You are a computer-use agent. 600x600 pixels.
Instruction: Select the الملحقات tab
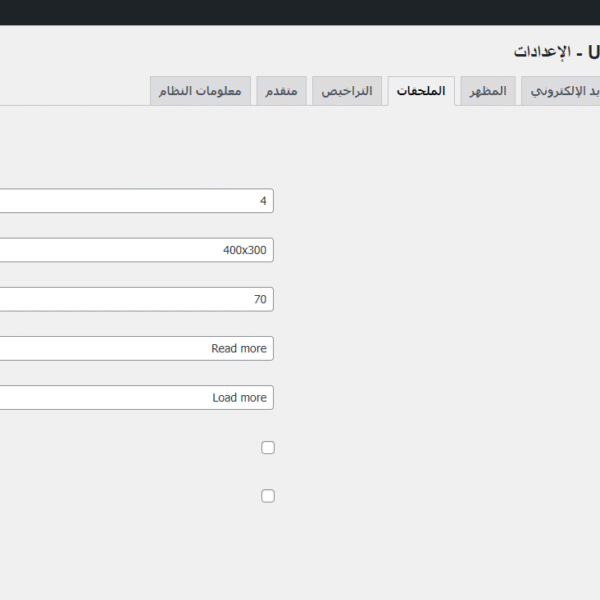click(x=421, y=91)
